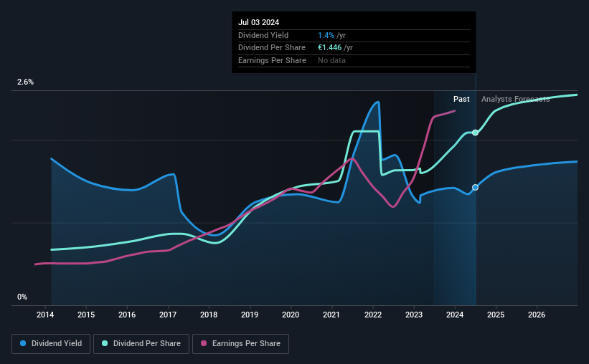Viewport: 589px width, 364px height.
Task: Click the 2022 x-axis label
Action: [373, 315]
